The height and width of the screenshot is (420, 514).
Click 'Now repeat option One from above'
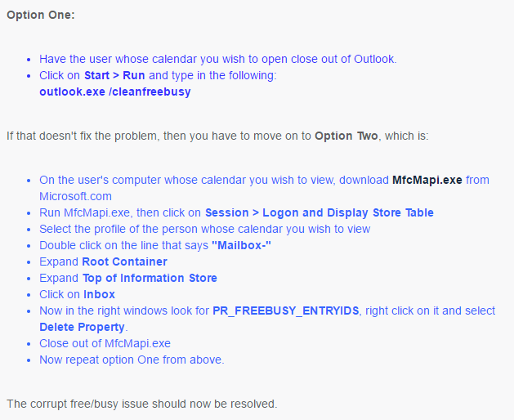(x=132, y=360)
